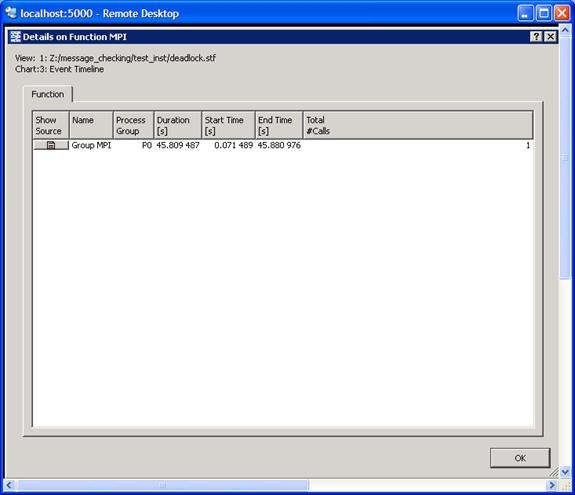The height and width of the screenshot is (495, 575).
Task: Click the Details dialog title icon
Action: (x=15, y=37)
